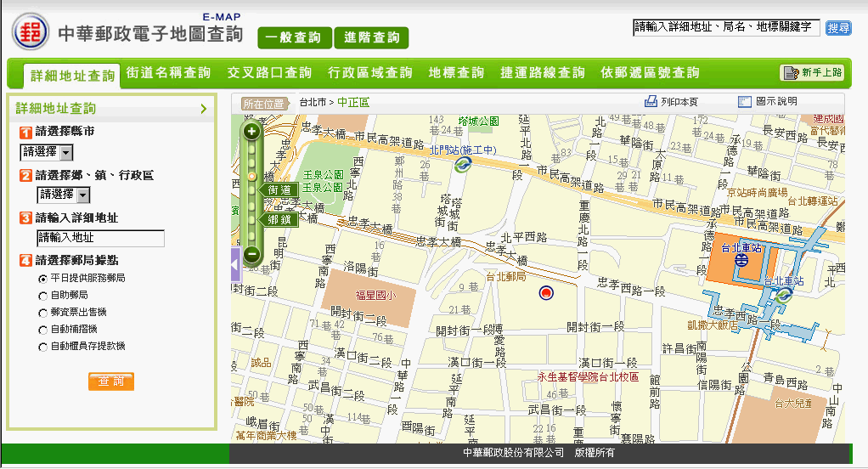Screen dimensions: 868x469
Task: Click 京站時尚廣場 label on map
Action: [758, 193]
